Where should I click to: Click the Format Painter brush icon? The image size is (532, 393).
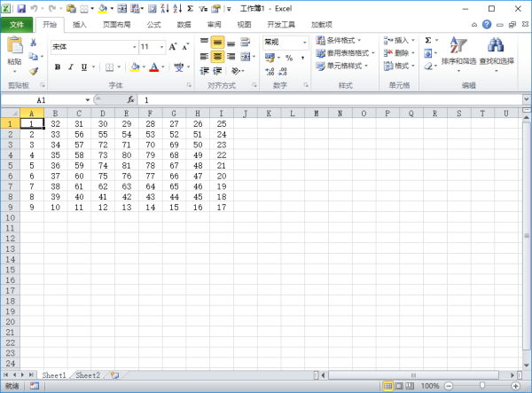[34, 71]
